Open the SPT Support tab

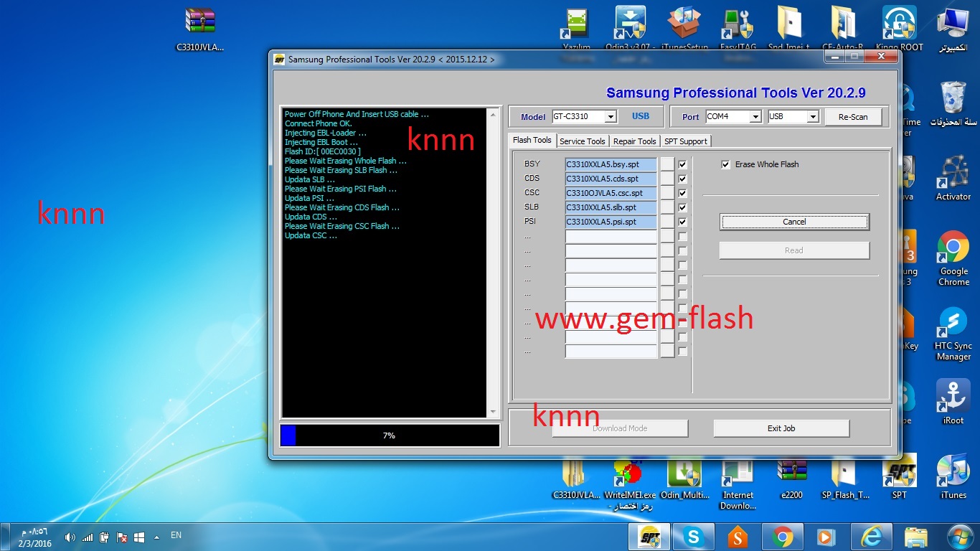pos(685,141)
